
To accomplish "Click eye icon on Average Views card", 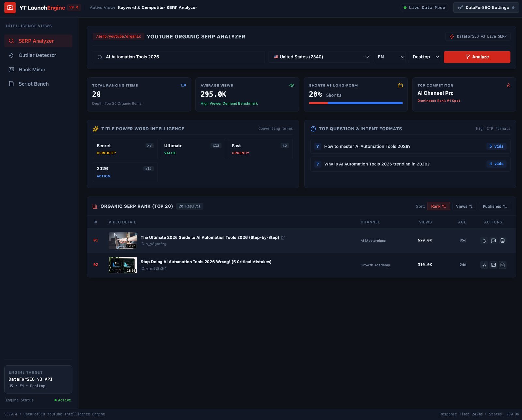I will coord(292,85).
